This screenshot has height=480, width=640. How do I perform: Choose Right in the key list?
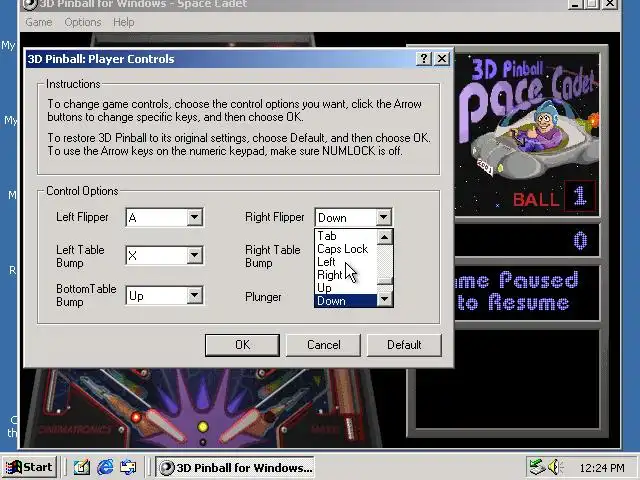click(x=346, y=275)
